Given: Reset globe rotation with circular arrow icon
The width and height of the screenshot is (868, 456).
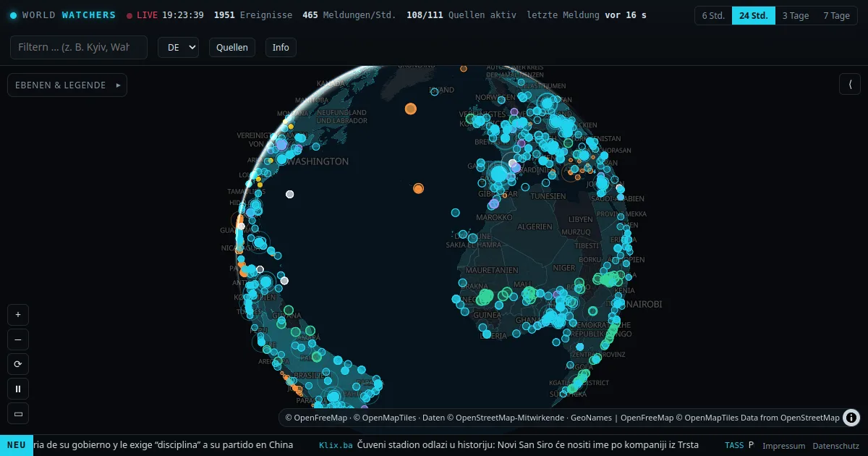Looking at the screenshot, I should (x=18, y=364).
